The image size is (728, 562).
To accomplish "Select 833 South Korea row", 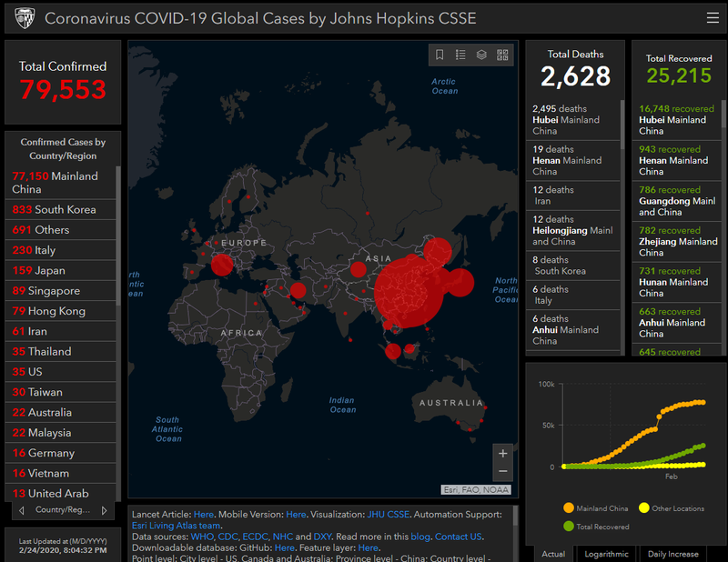I will point(60,209).
